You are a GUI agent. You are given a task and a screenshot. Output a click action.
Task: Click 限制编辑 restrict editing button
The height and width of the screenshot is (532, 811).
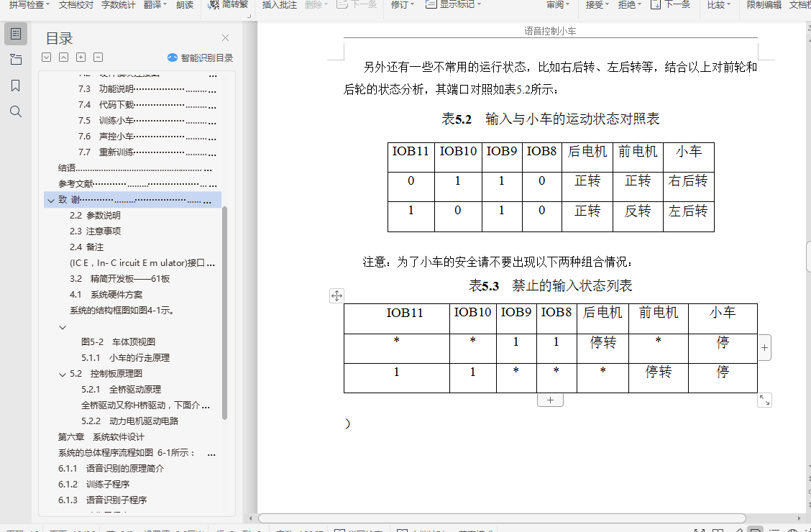(x=764, y=4)
